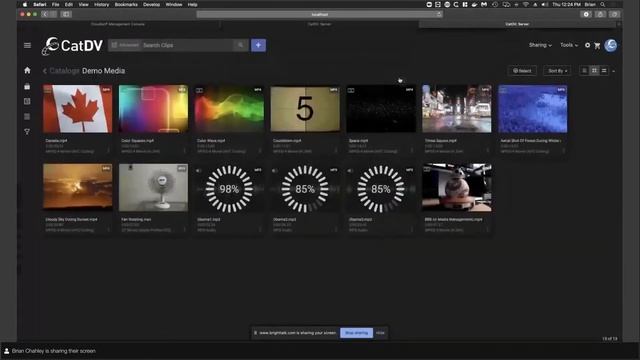Open the Develop menu

[x=151, y=4]
